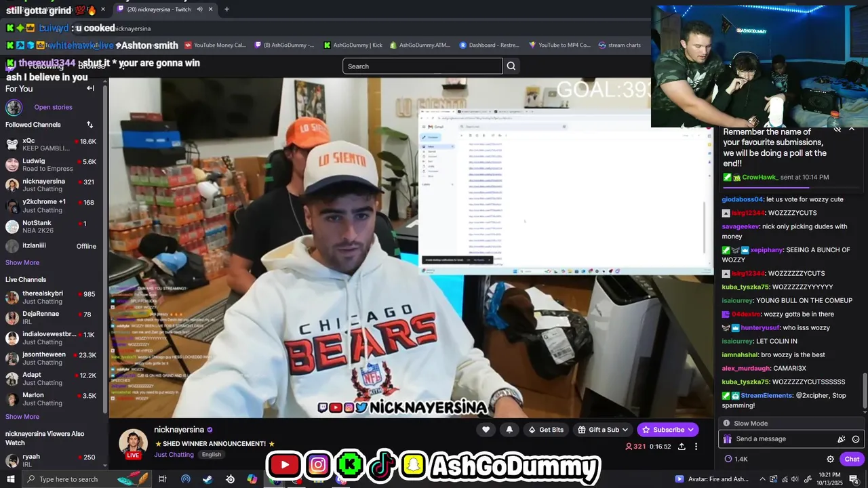Open Adapt live channel
This screenshot has width=868, height=488.
(x=51, y=379)
